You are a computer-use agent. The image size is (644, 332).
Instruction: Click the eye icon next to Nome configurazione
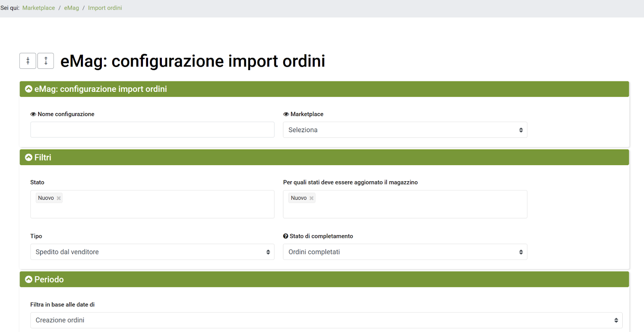click(33, 114)
